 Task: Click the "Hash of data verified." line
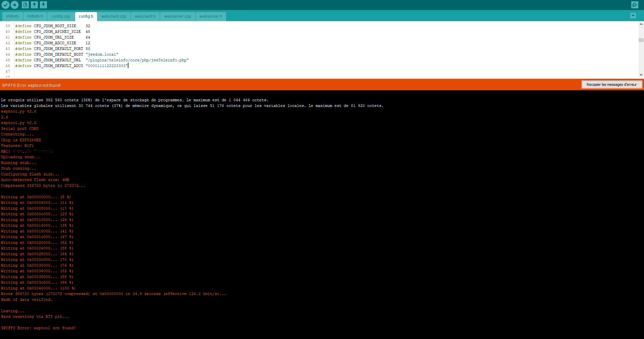[x=26, y=299]
